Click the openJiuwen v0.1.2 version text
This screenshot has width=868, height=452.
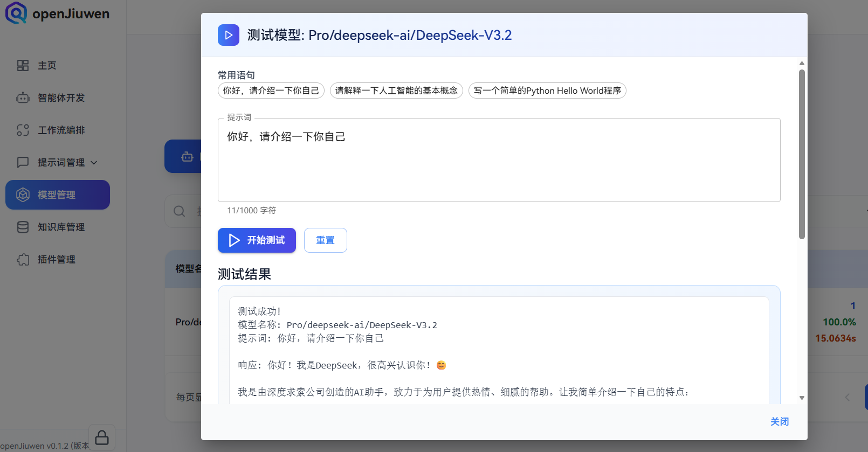44,446
